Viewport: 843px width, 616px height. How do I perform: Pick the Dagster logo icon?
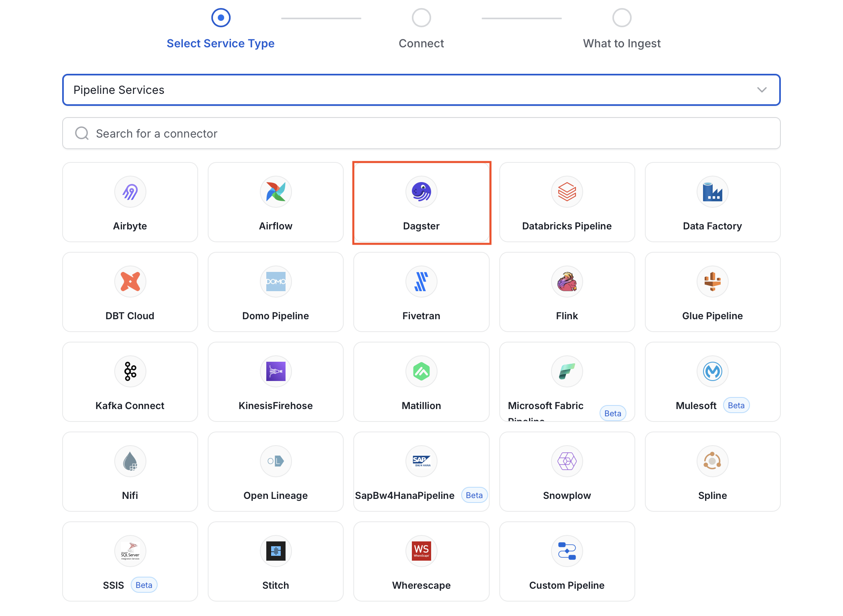click(x=421, y=192)
